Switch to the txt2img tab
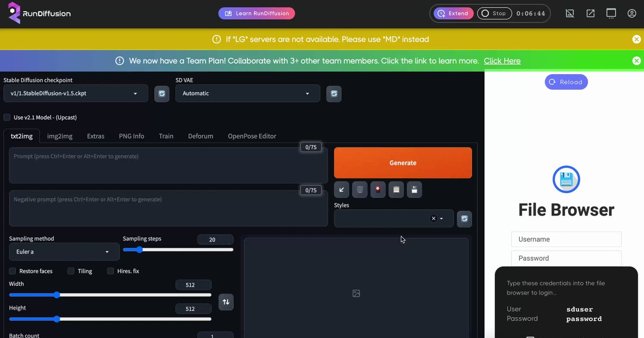The width and height of the screenshot is (644, 338). (x=21, y=136)
